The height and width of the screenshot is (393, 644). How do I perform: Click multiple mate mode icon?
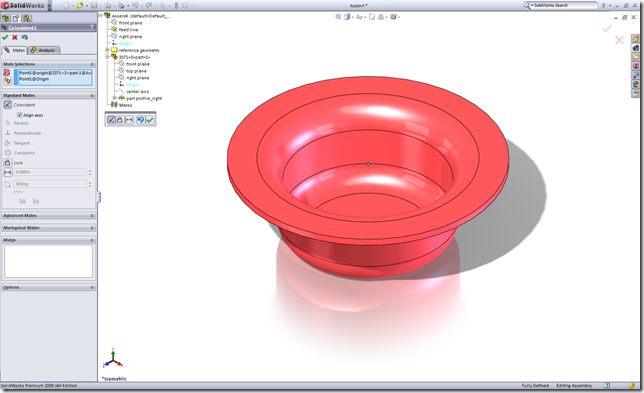coord(7,81)
